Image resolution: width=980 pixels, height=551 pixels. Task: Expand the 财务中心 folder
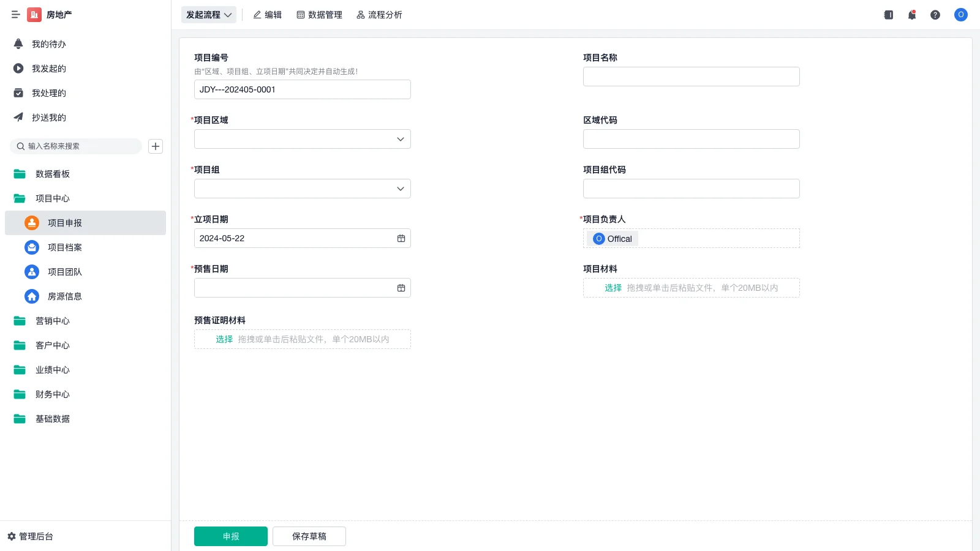coord(85,394)
